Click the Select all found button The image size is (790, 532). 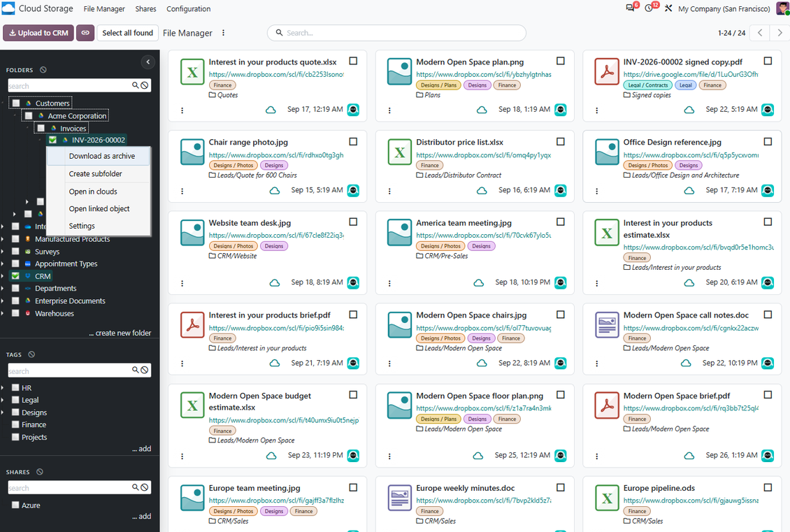(127, 33)
